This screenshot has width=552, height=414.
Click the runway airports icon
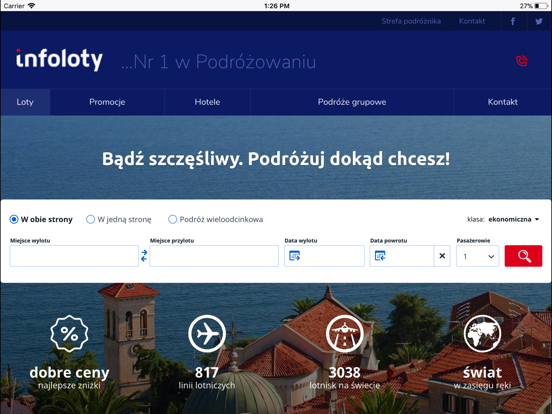click(x=345, y=333)
